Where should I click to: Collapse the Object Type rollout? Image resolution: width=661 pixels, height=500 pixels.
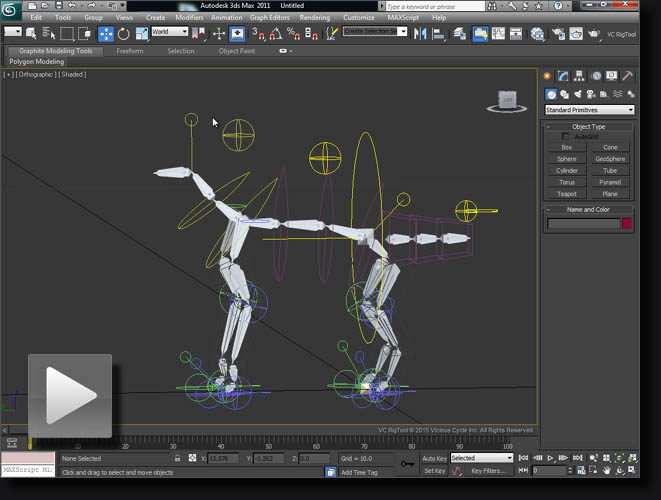click(x=589, y=127)
